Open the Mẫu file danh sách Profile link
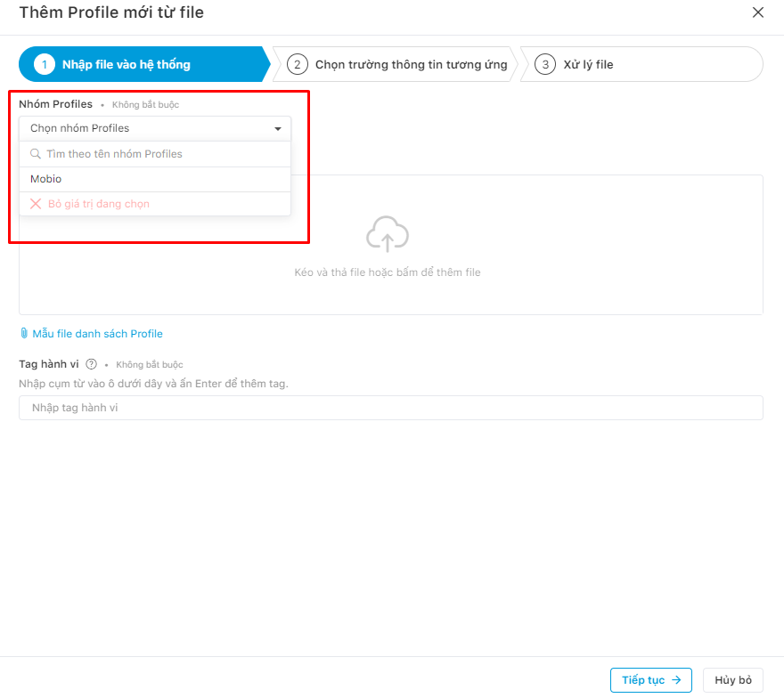 [97, 334]
